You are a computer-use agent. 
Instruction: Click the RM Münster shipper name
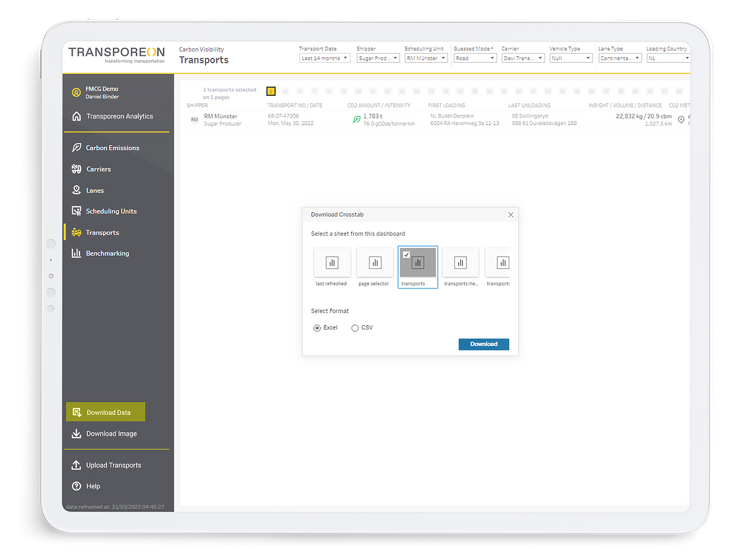coord(221,116)
